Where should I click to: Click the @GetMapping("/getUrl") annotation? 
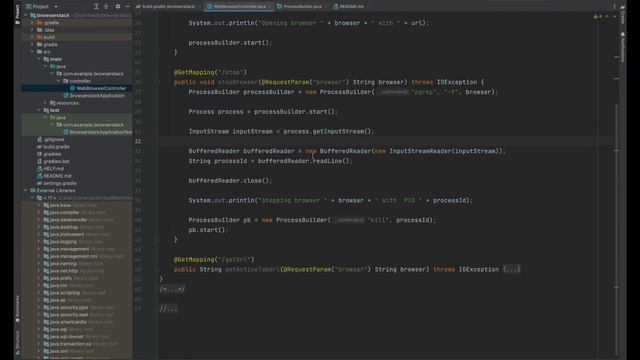tap(214, 260)
